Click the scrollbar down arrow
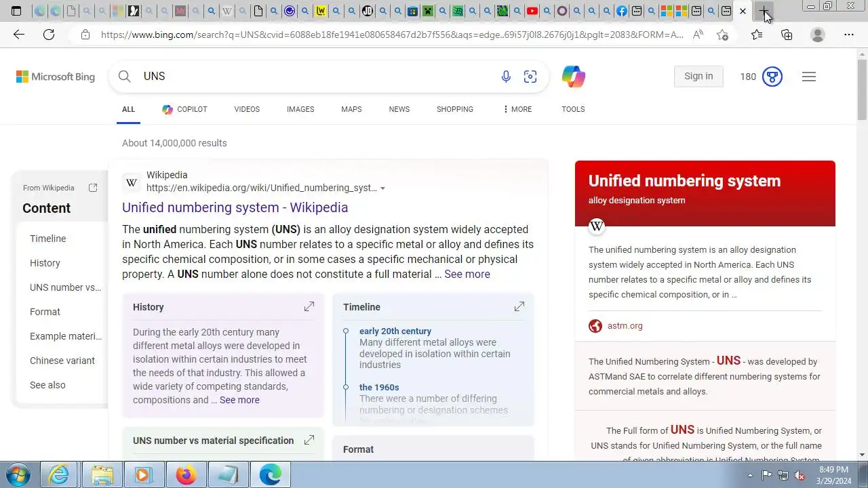This screenshot has width=868, height=488. 863,455
